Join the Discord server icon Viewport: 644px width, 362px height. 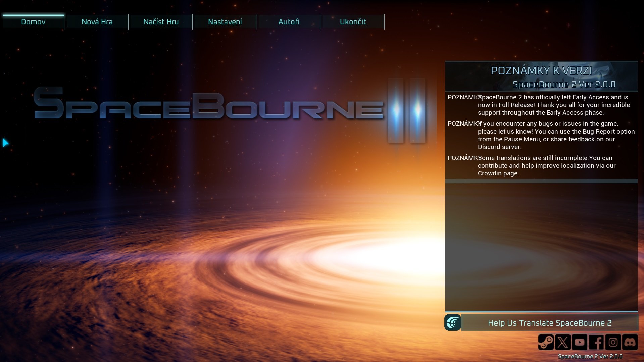click(630, 342)
